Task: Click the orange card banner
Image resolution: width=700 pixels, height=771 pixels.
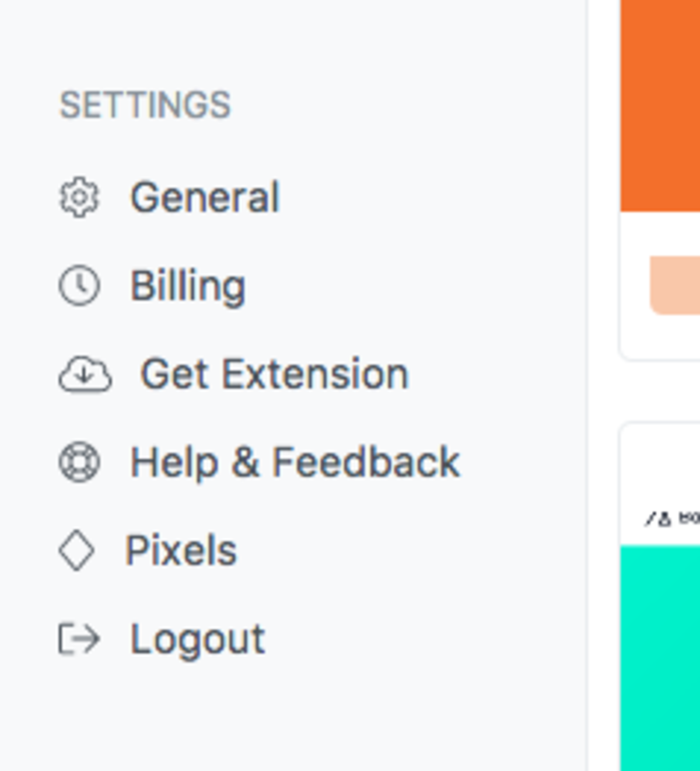Action: tap(660, 106)
